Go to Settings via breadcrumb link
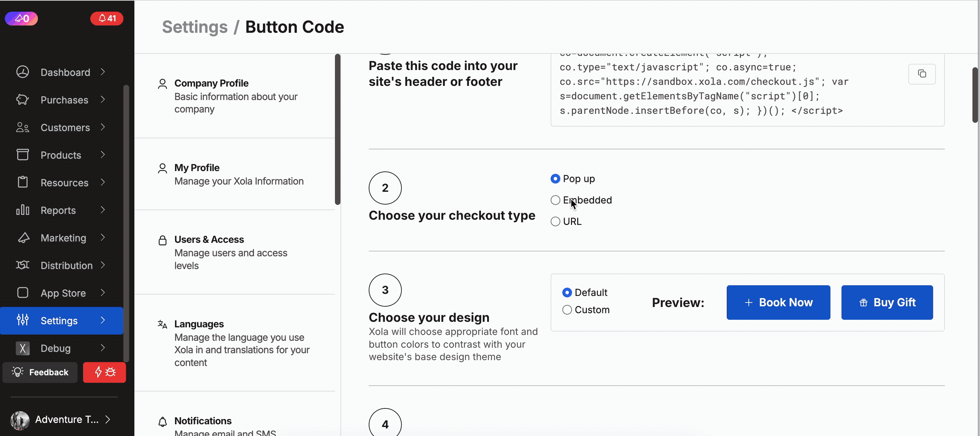980x436 pixels. click(x=195, y=27)
